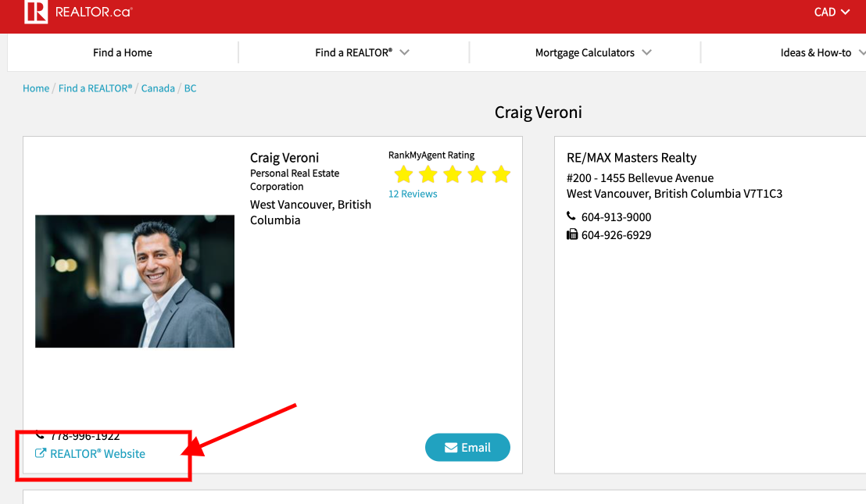Screen dimensions: 866x504
Task: Click the external link icon beside REALTOR® Website
Action: coord(41,453)
